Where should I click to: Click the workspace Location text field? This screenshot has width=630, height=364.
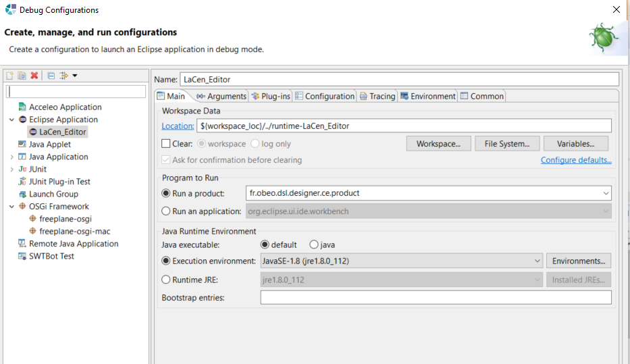pyautogui.click(x=404, y=126)
